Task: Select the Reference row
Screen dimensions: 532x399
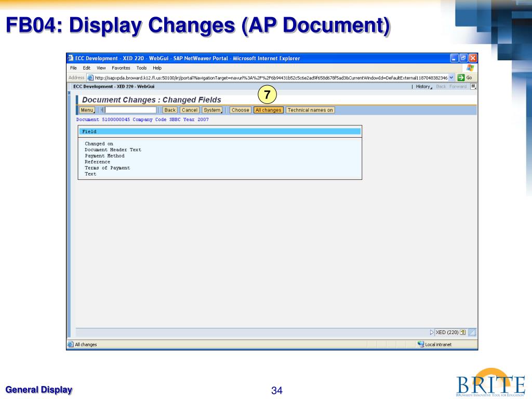Action: 97,162
